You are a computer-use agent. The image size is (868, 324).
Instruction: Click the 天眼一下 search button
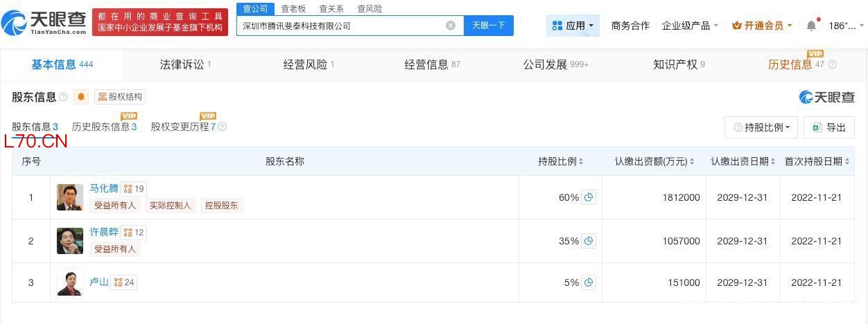tap(488, 26)
